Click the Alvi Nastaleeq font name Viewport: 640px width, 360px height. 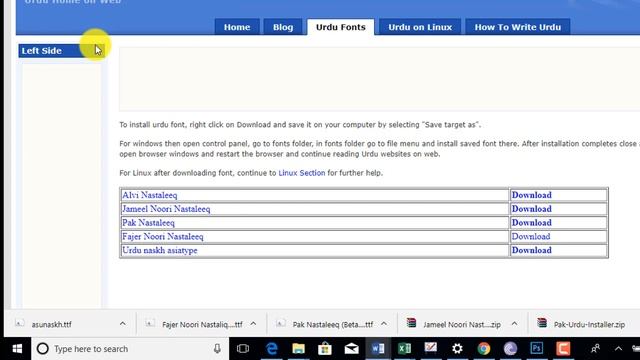point(149,195)
